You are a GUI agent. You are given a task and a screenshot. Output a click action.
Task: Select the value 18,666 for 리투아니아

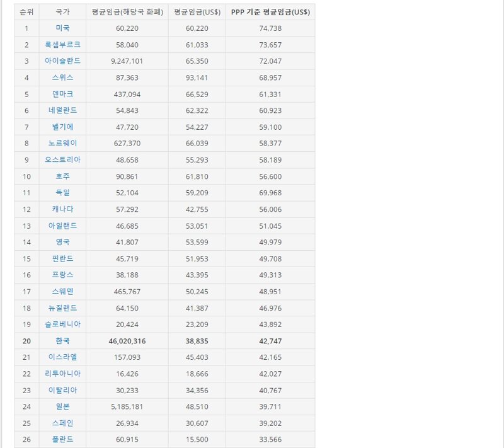[197, 374]
